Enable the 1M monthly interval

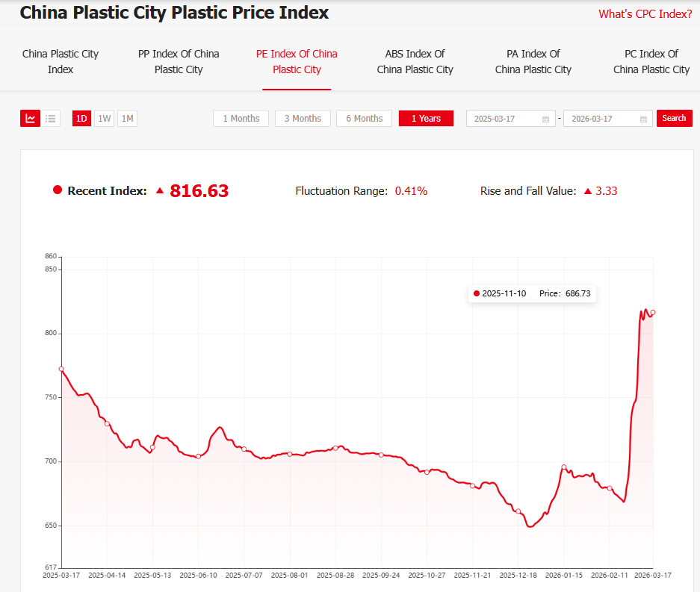pos(126,118)
